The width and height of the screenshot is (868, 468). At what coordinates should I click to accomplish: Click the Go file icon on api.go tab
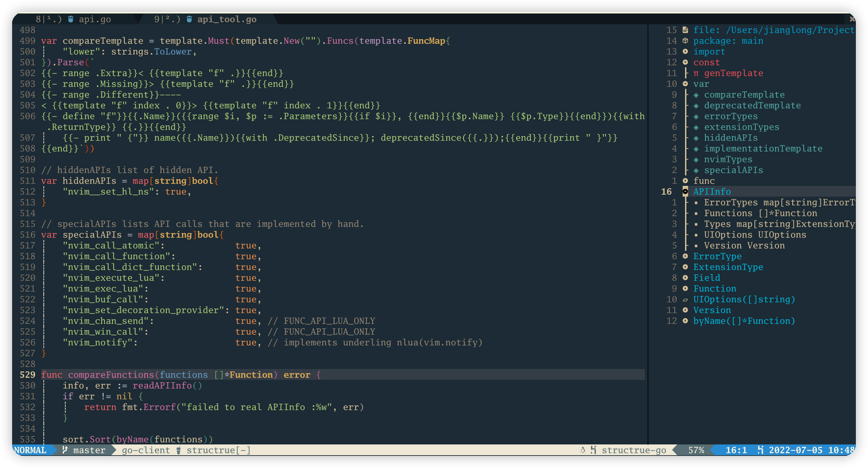pos(71,19)
